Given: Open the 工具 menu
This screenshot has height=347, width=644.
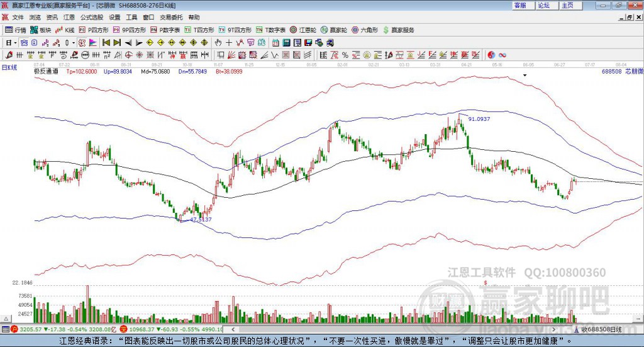Looking at the screenshot, I should (131, 17).
